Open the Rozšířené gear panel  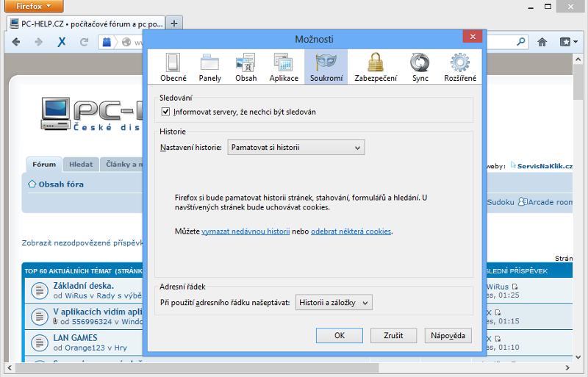click(x=460, y=67)
